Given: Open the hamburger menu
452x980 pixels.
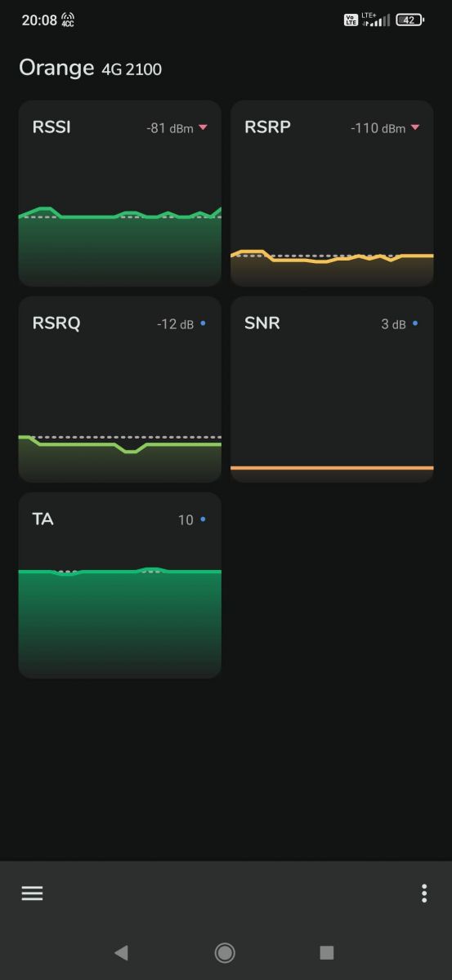Looking at the screenshot, I should tap(32, 893).
